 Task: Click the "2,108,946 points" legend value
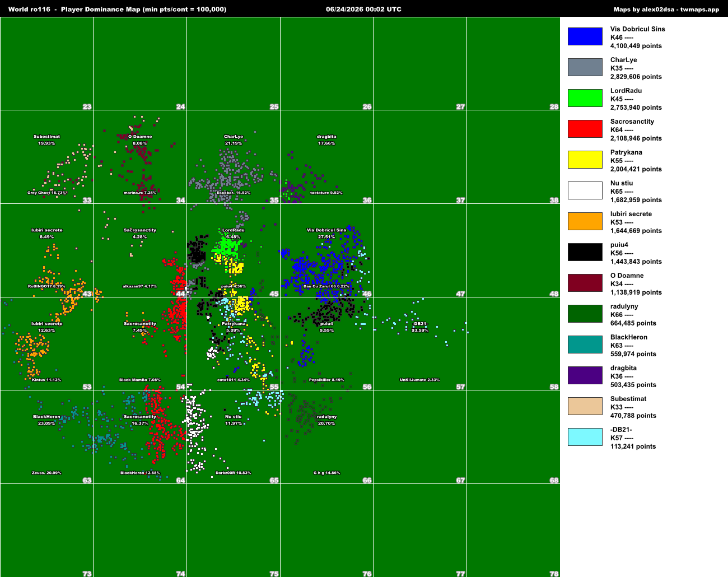[636, 138]
